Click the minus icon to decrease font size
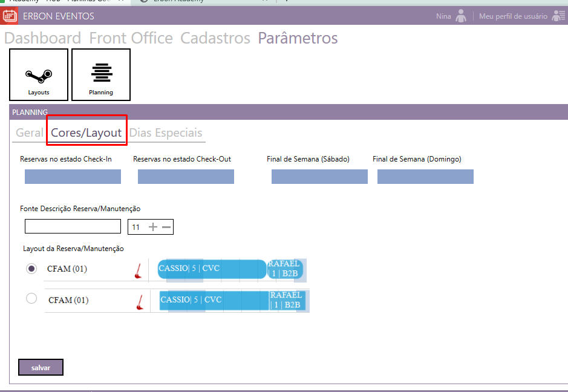 point(166,227)
